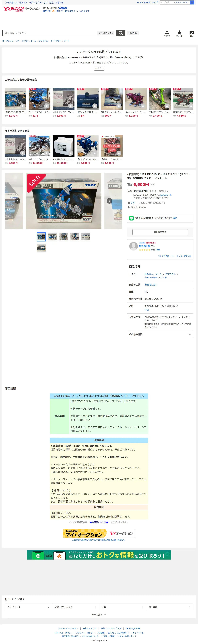Click +条件指定 filter button

coord(133,33)
